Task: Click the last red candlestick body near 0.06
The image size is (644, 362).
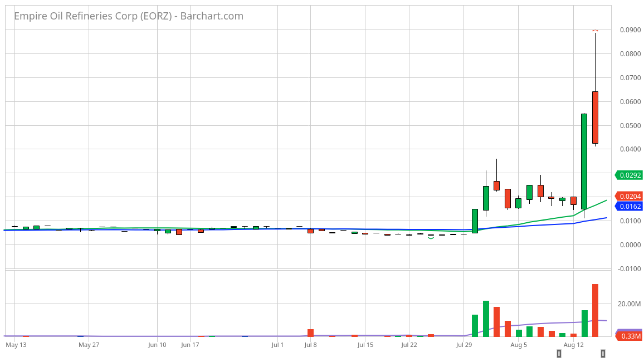Action: (x=595, y=118)
